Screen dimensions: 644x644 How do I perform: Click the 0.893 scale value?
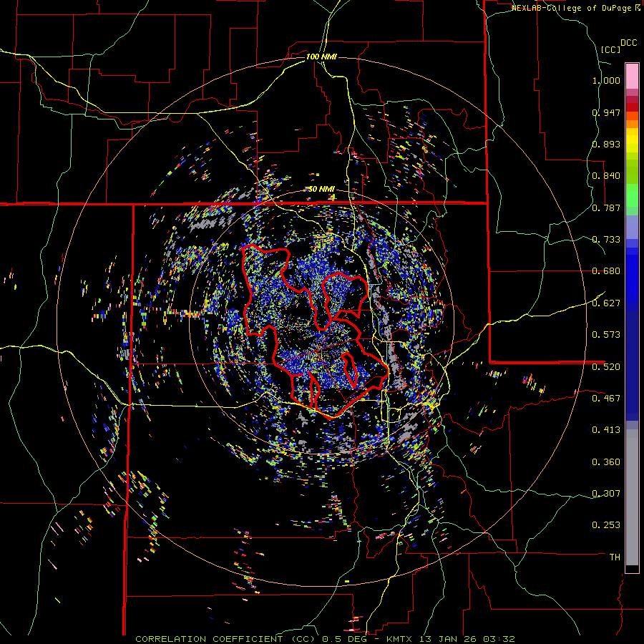coord(606,144)
